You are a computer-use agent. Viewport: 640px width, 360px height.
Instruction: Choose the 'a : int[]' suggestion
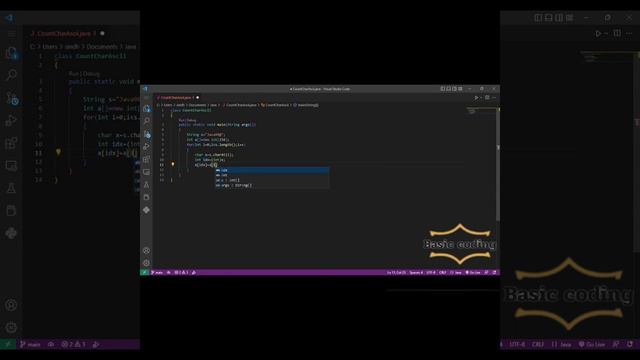(272, 180)
